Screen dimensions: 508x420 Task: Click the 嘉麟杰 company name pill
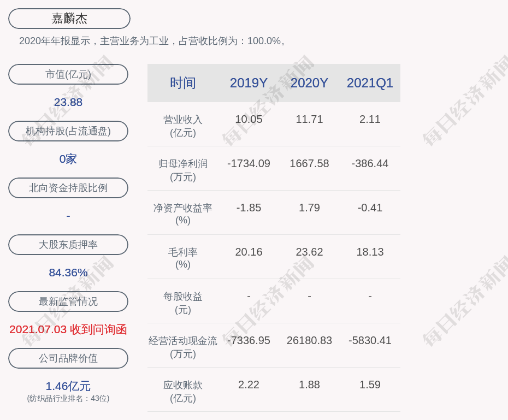point(69,19)
